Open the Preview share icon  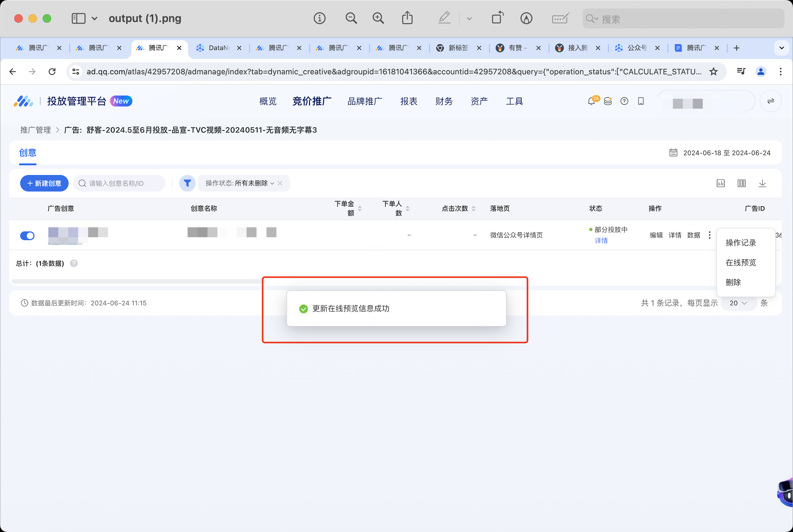(x=407, y=18)
